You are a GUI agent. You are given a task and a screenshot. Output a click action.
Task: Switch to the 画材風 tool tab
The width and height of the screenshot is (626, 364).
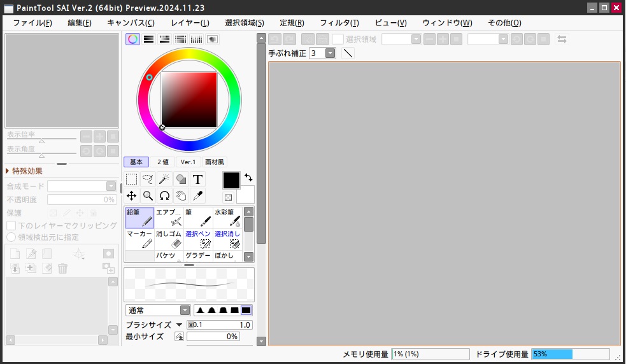pos(215,162)
